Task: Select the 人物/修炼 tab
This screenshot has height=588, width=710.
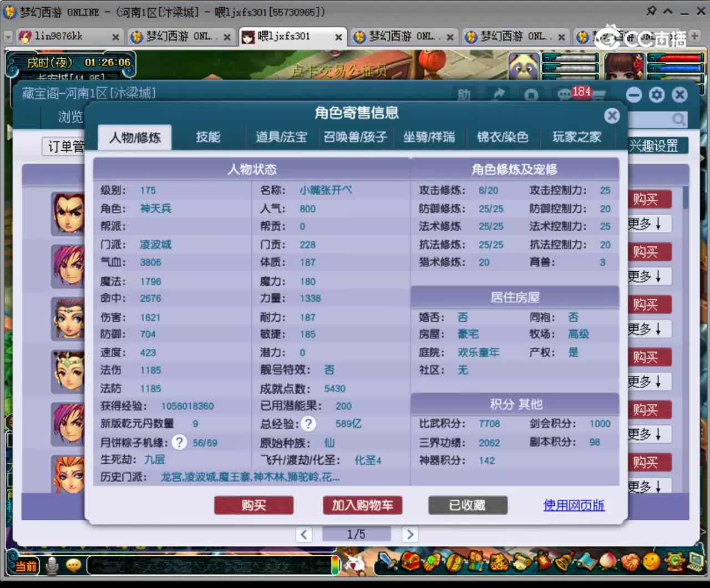Action: click(x=135, y=137)
